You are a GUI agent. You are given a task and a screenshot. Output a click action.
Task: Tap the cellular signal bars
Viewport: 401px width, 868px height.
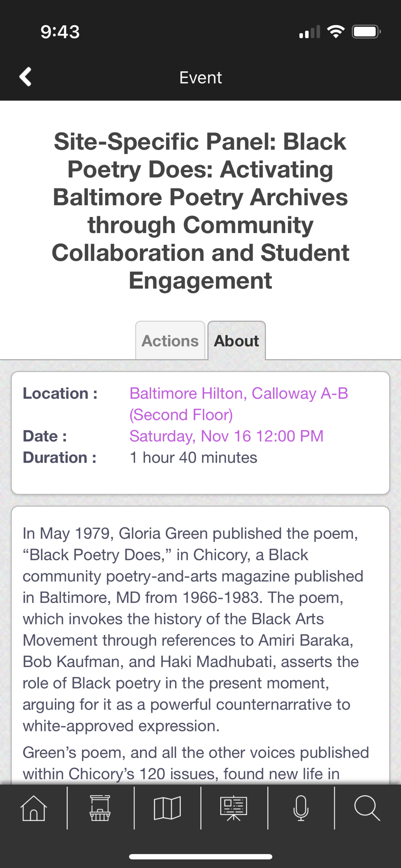coord(309,32)
